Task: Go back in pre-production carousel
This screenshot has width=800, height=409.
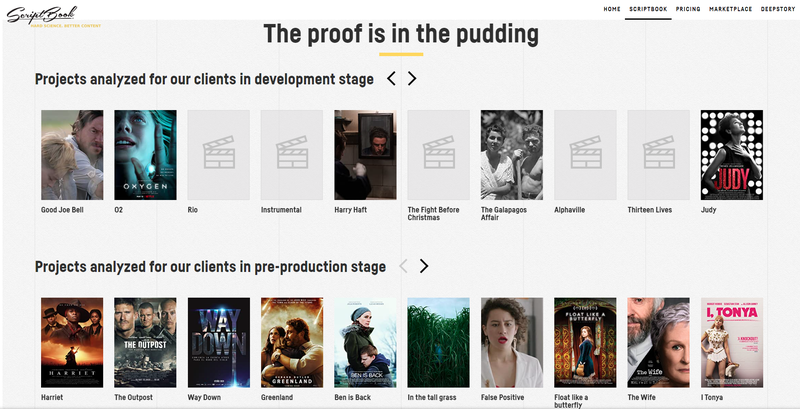Action: (x=403, y=266)
